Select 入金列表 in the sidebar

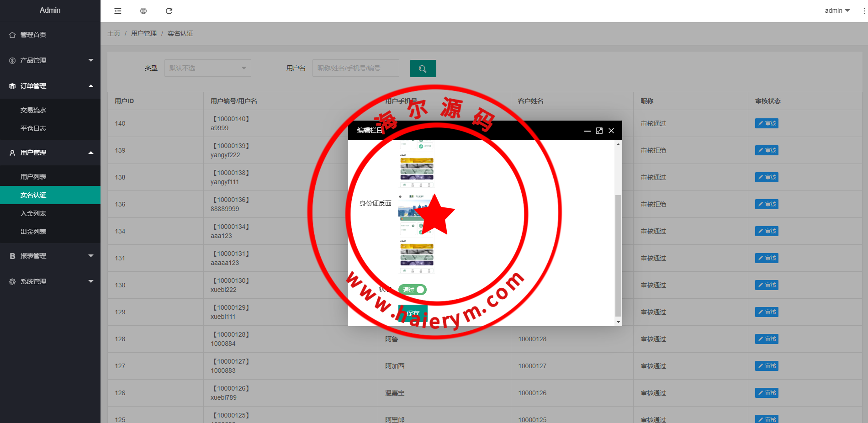click(33, 213)
